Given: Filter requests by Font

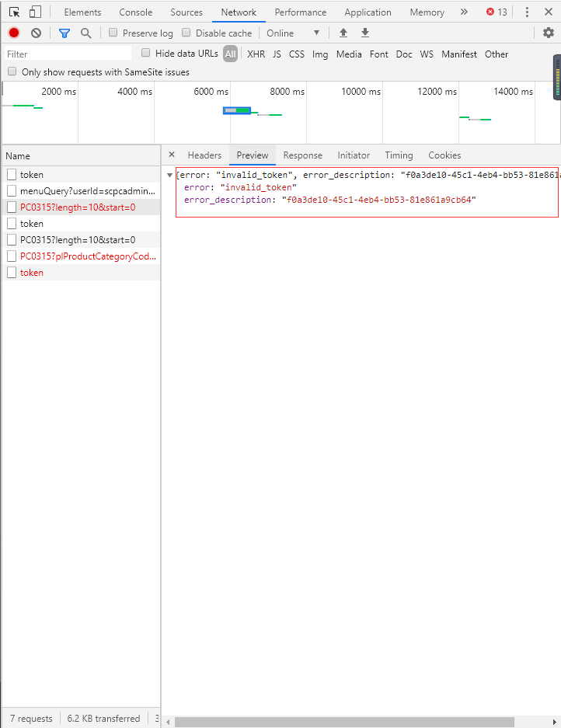Looking at the screenshot, I should coord(379,54).
